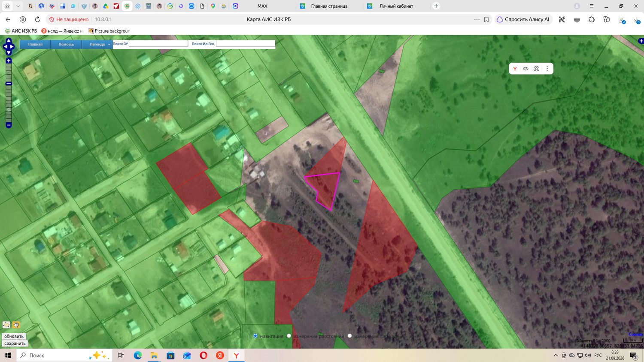Click the Не защищено security indicator
Image resolution: width=644 pixels, height=362 pixels.
coord(69,19)
